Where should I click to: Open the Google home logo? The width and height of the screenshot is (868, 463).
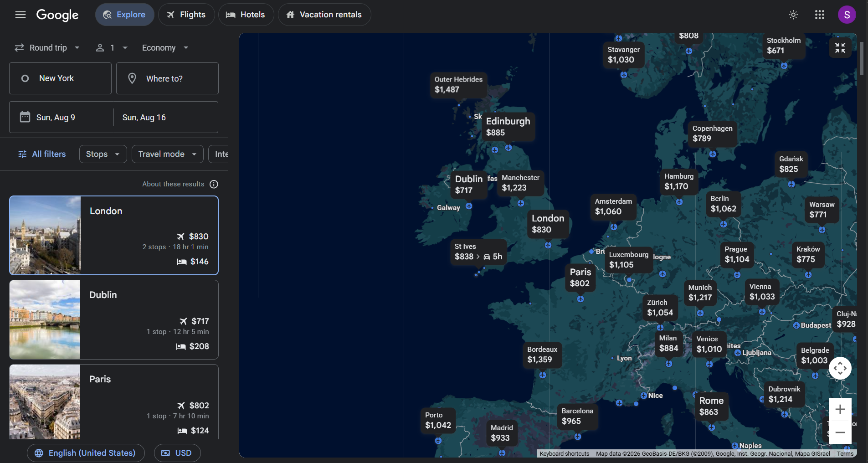pyautogui.click(x=57, y=15)
